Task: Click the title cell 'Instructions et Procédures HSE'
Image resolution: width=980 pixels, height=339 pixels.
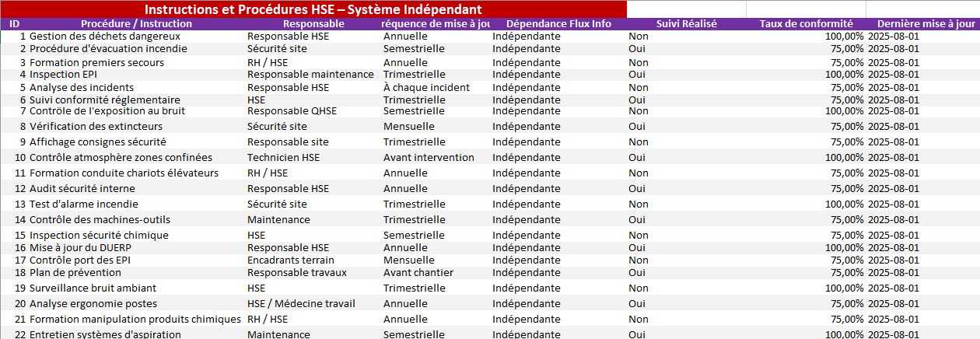Action: click(313, 9)
